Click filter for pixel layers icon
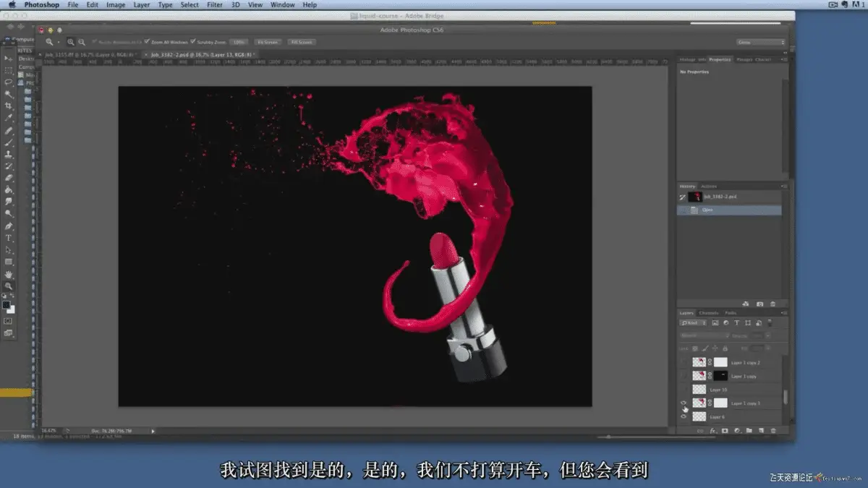868x488 pixels. pyautogui.click(x=715, y=323)
